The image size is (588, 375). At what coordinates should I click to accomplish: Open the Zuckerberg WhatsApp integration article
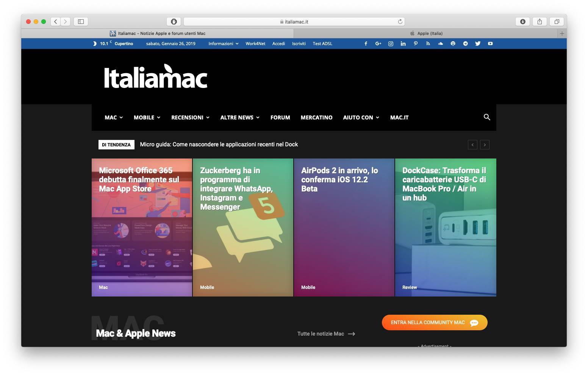pyautogui.click(x=243, y=228)
